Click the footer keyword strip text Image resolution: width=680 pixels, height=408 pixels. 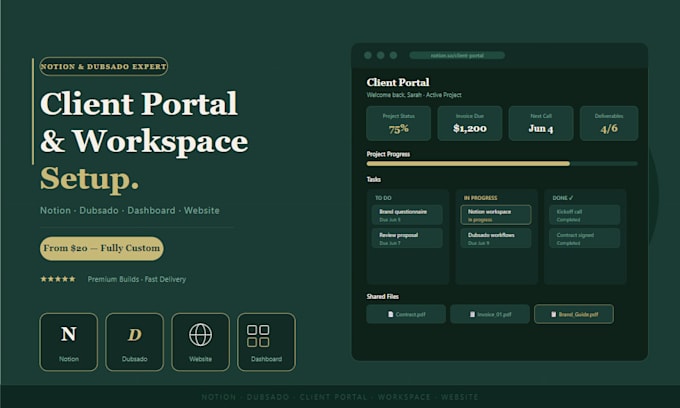(x=340, y=397)
